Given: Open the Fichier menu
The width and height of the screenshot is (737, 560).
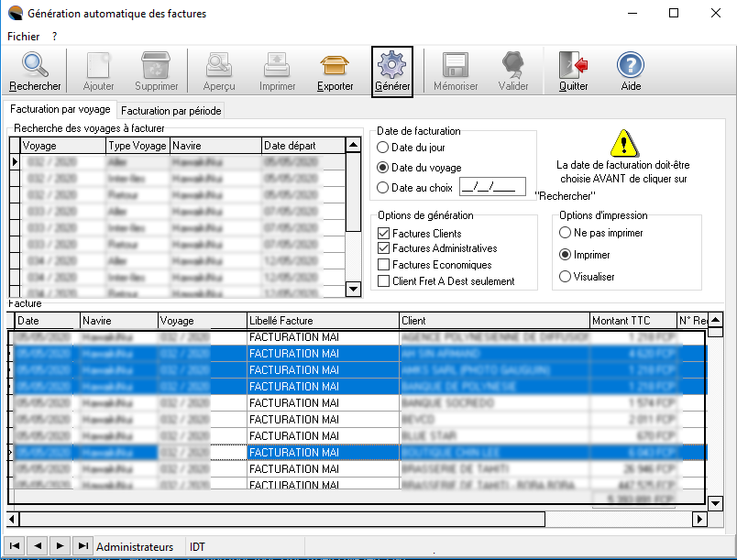Looking at the screenshot, I should click(23, 37).
